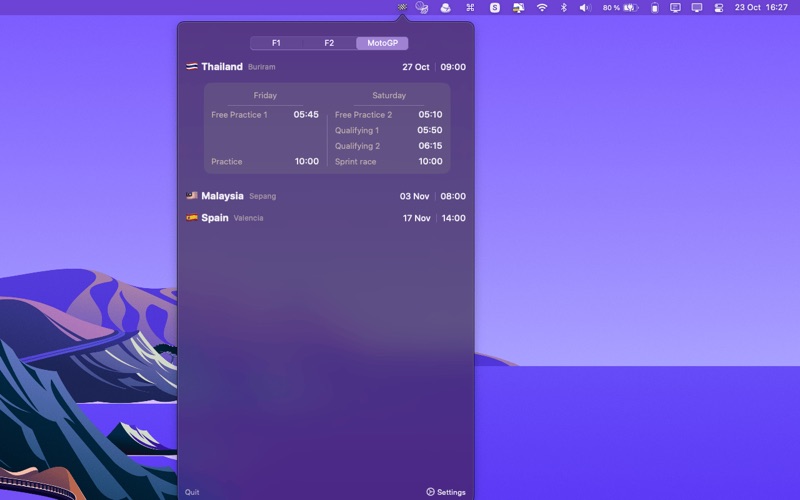
Task: Open Settings at the panel bottom
Action: tap(446, 492)
